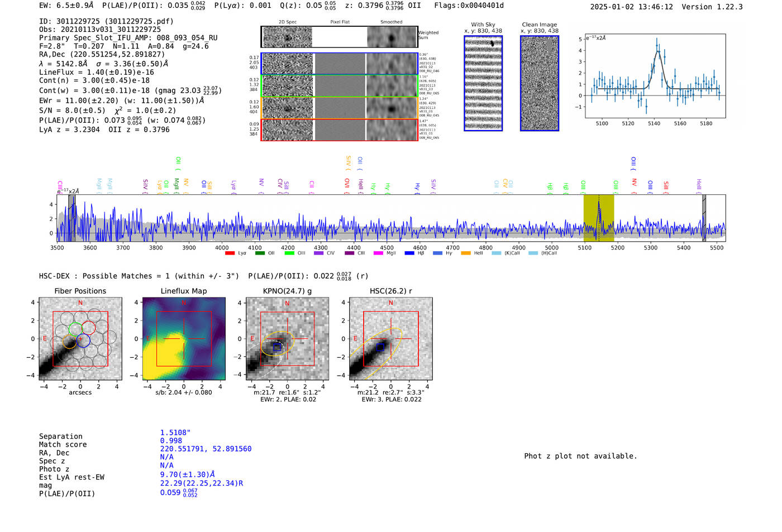This screenshot has width=782, height=532.
Task: Click the blue-bordered fiber 2D spectrum row
Action: (x=340, y=64)
